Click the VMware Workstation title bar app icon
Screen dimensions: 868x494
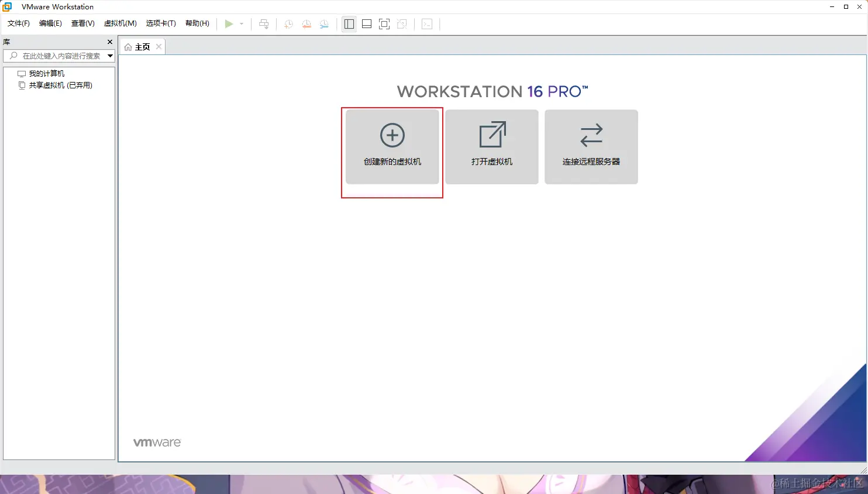[x=7, y=6]
